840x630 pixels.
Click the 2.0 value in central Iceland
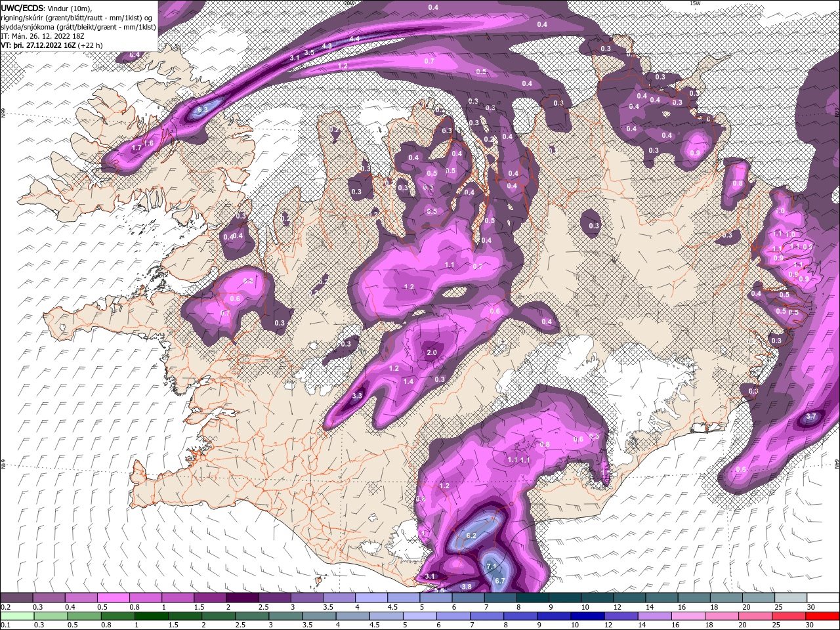432,352
